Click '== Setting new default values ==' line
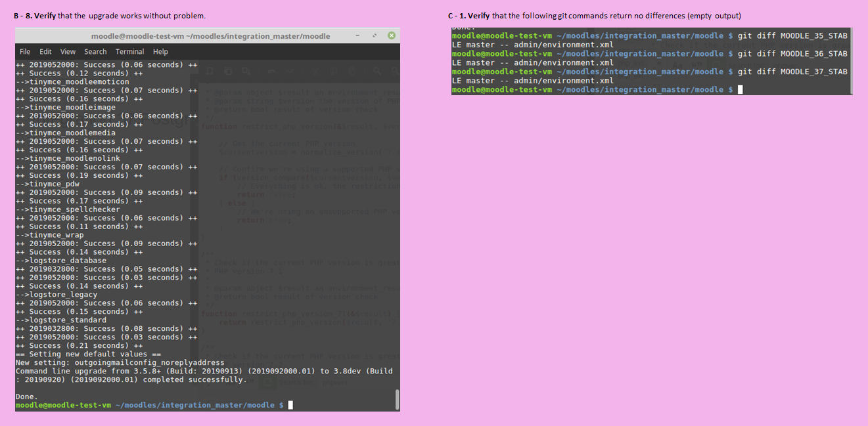Viewport: 868px width, 426px height. coord(88,354)
